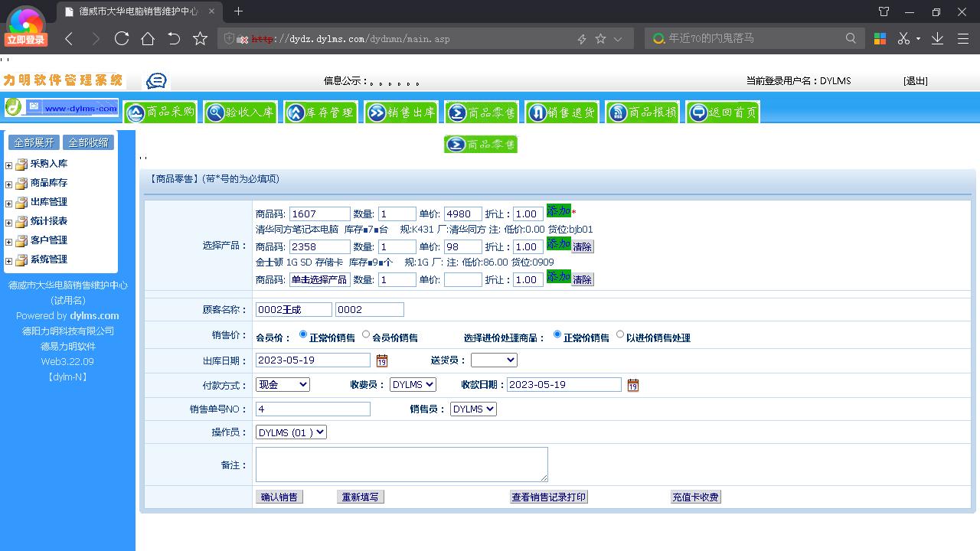Expand the 系统管理 tree node

(x=8, y=259)
